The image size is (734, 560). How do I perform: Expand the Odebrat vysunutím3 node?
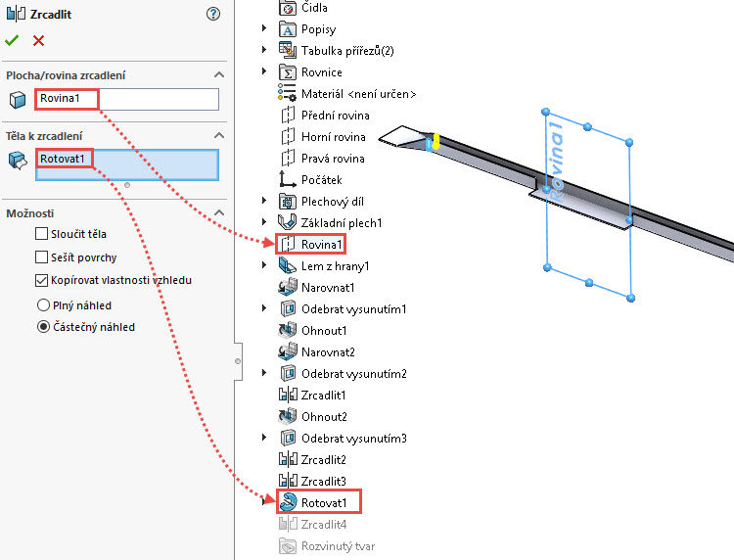(264, 438)
